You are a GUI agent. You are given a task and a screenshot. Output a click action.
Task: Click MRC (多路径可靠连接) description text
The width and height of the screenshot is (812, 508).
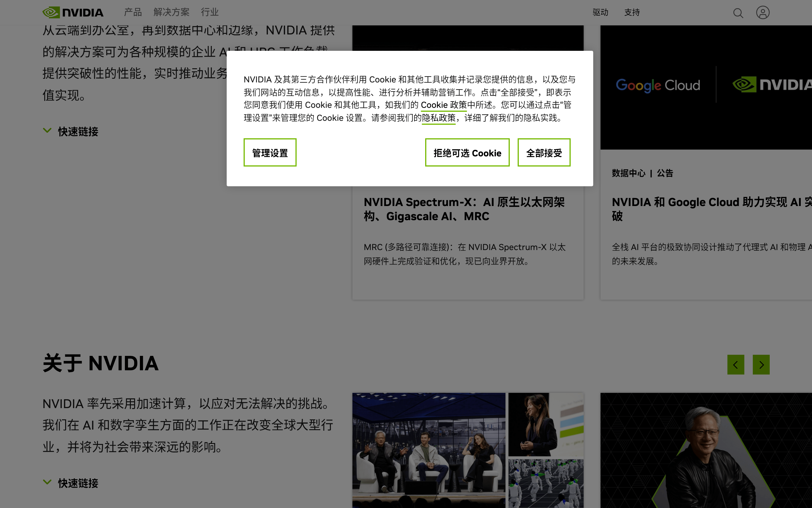465,254
